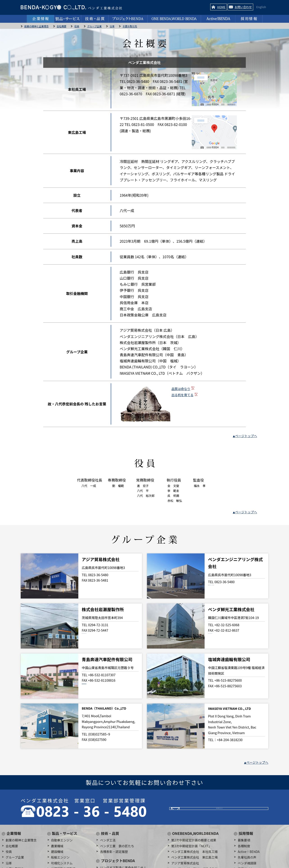Open footer link 先輩社員の声
Screen dimensions: 289x868
pyautogui.click(x=247, y=857)
